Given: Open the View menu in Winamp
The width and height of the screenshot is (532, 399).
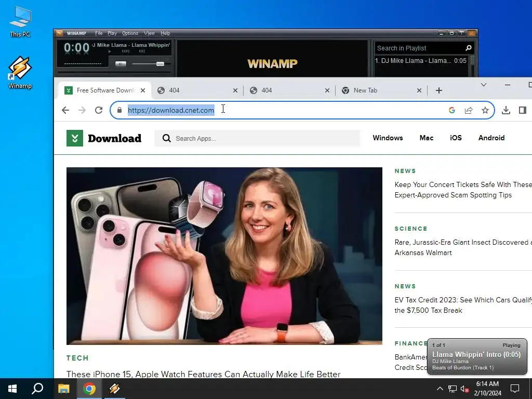Looking at the screenshot, I should click(x=149, y=33).
